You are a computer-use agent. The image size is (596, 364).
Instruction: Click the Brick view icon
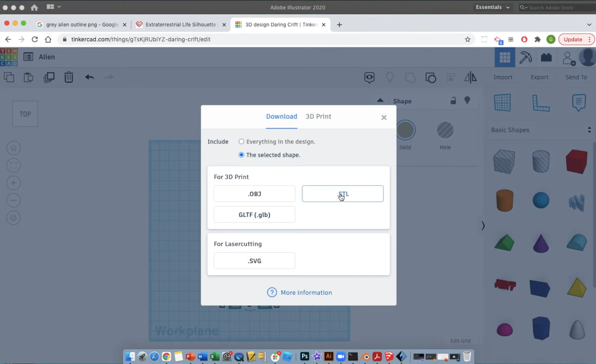(x=546, y=57)
